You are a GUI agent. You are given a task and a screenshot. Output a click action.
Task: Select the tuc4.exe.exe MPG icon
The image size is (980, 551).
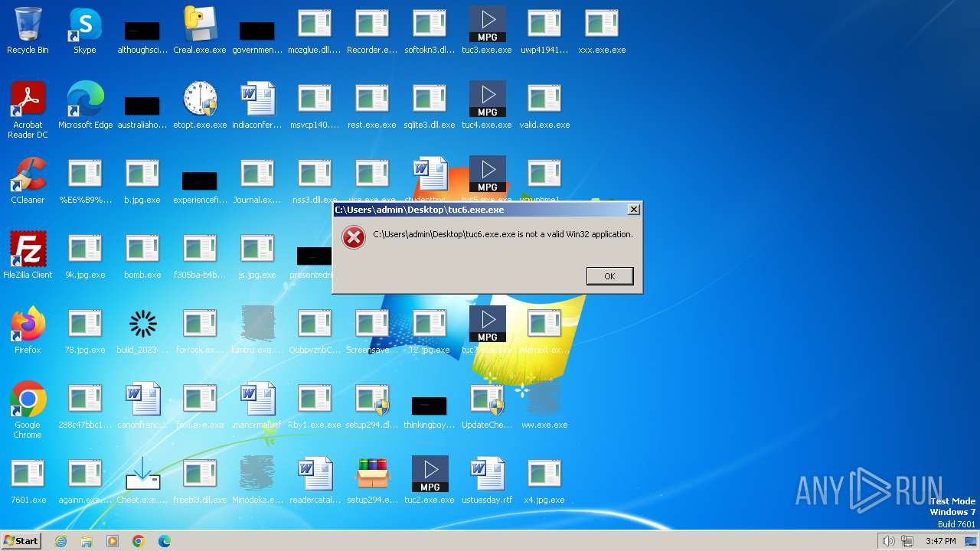click(x=487, y=99)
